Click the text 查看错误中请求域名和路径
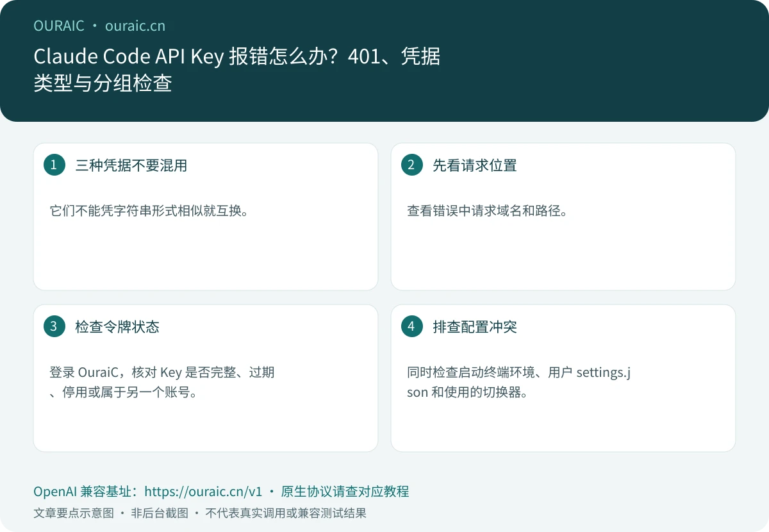The width and height of the screenshot is (769, 532). (x=487, y=210)
